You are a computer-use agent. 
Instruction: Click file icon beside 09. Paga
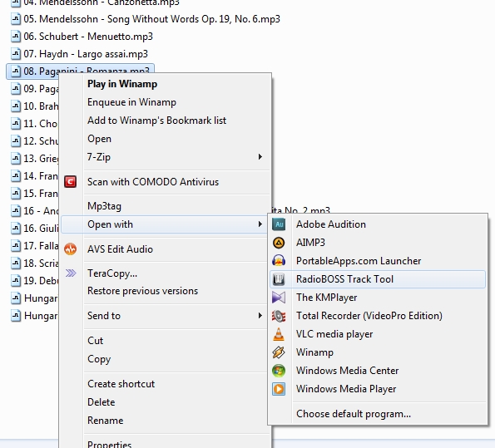click(16, 89)
